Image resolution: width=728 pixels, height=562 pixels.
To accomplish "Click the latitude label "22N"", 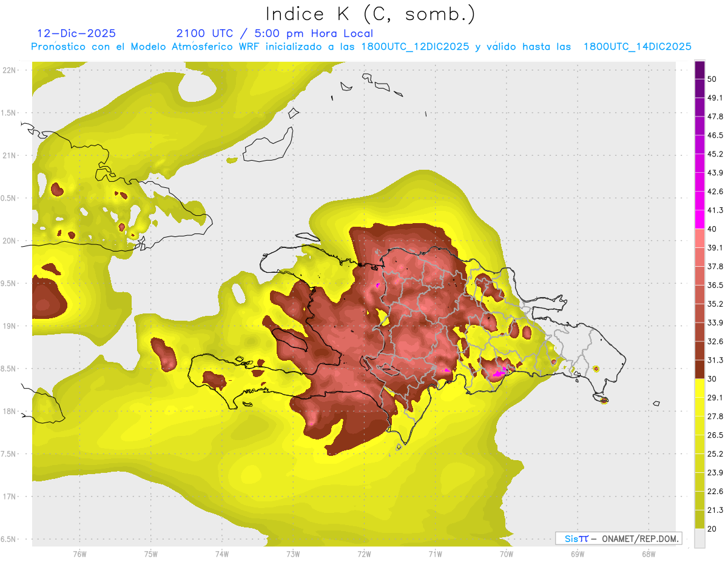I will point(10,70).
